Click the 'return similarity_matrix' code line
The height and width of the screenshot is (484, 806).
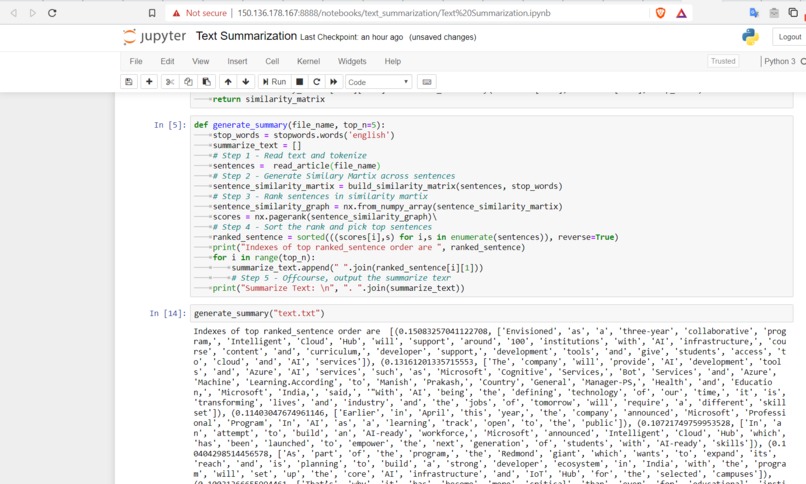268,99
